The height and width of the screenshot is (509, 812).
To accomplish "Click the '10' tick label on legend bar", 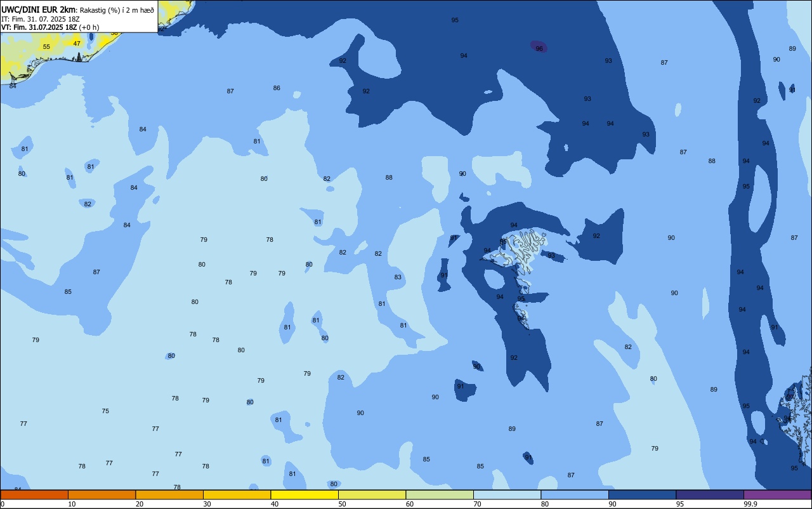I will click(x=72, y=504).
